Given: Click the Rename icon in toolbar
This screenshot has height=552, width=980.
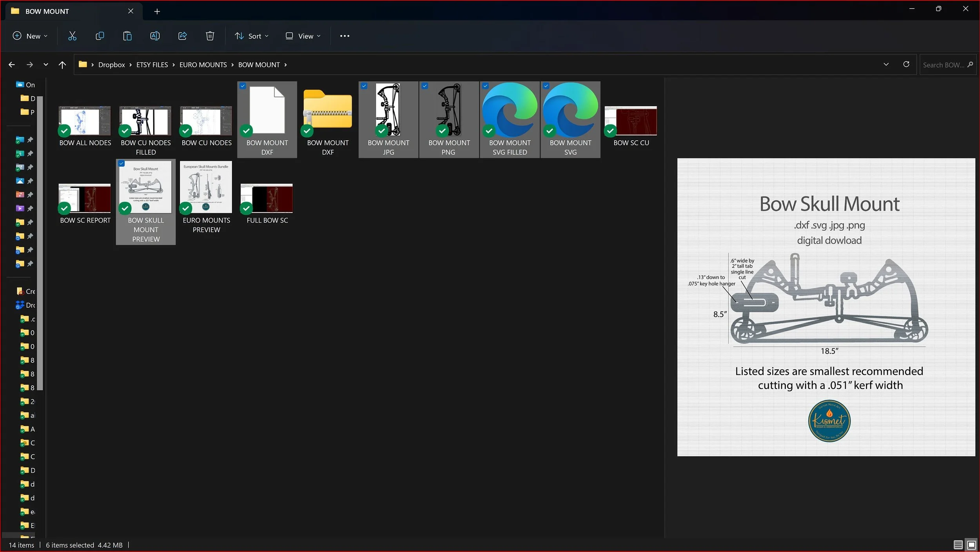Looking at the screenshot, I should pos(155,36).
